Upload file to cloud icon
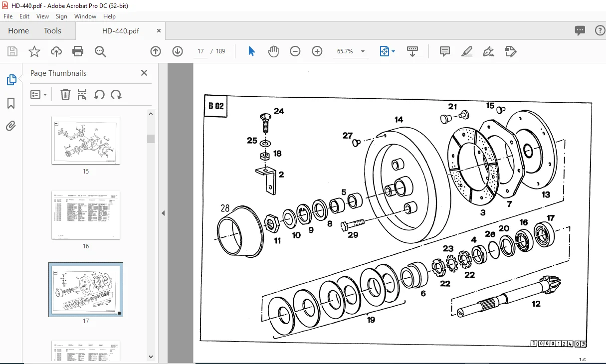 pos(56,51)
